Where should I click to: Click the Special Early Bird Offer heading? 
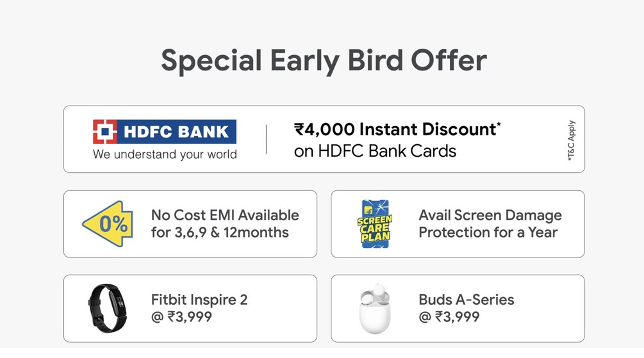323,60
